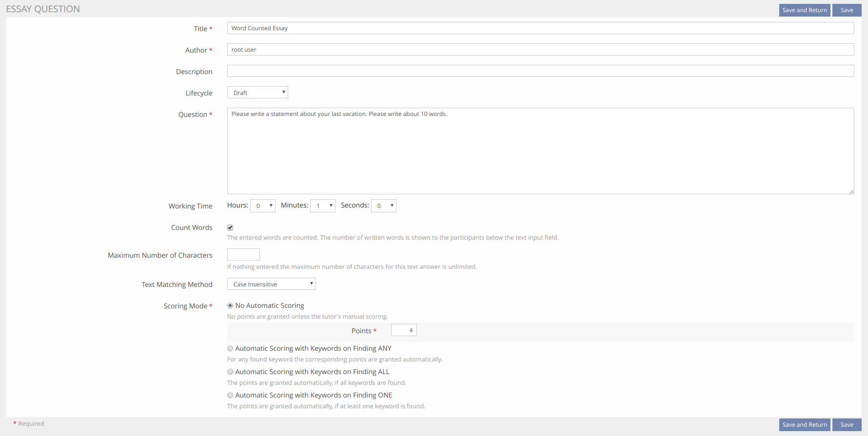This screenshot has width=868, height=436.
Task: Select Automatic Scoring on Finding ANY
Action: click(x=230, y=349)
